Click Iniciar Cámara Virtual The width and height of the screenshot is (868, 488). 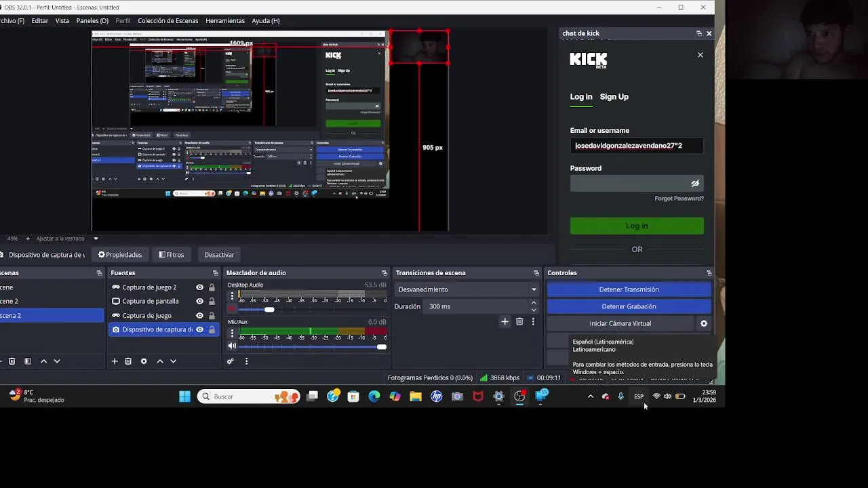coord(620,324)
